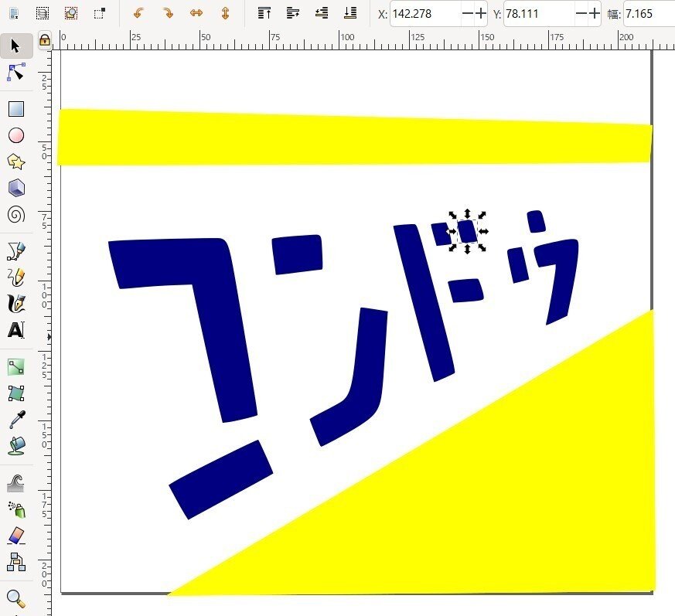Raise selection to top
This screenshot has width=675, height=616.
[x=264, y=13]
